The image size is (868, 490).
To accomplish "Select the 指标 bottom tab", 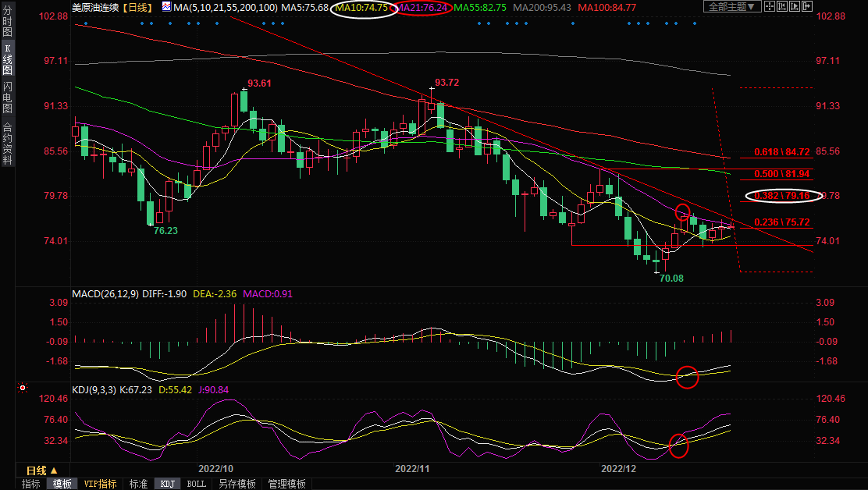I will pyautogui.click(x=31, y=484).
